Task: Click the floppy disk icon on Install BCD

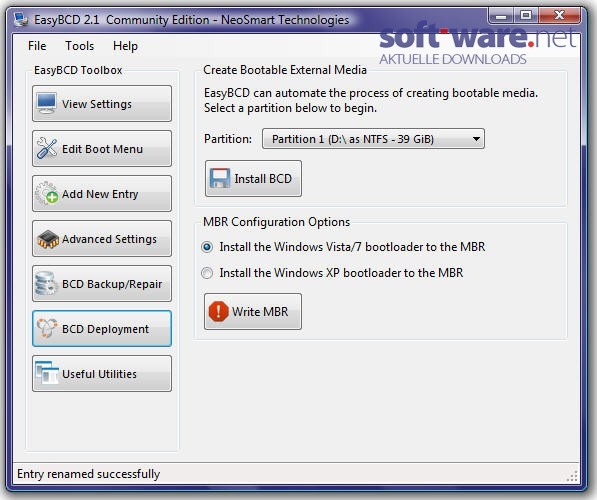Action: [x=220, y=178]
